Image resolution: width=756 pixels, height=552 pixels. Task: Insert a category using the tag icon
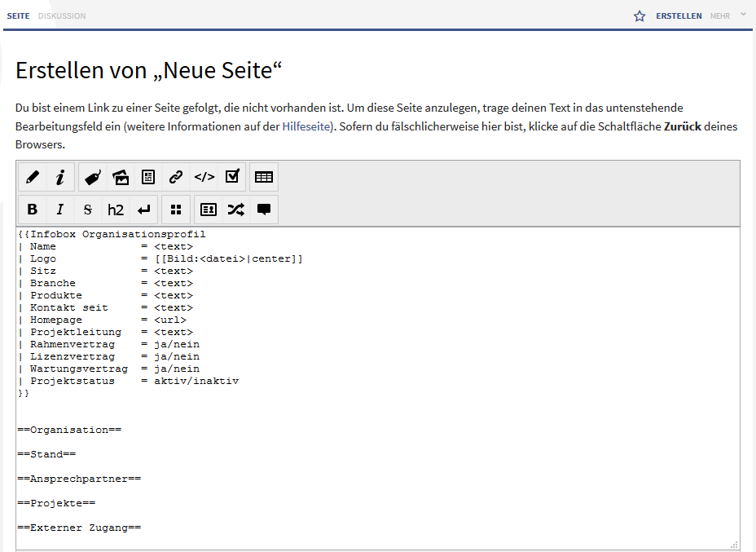point(93,177)
